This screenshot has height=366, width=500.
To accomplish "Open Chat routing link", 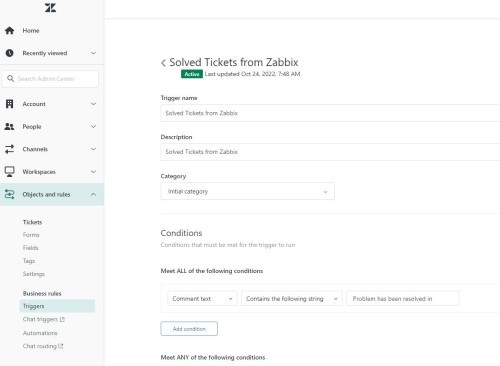I will 40,346.
